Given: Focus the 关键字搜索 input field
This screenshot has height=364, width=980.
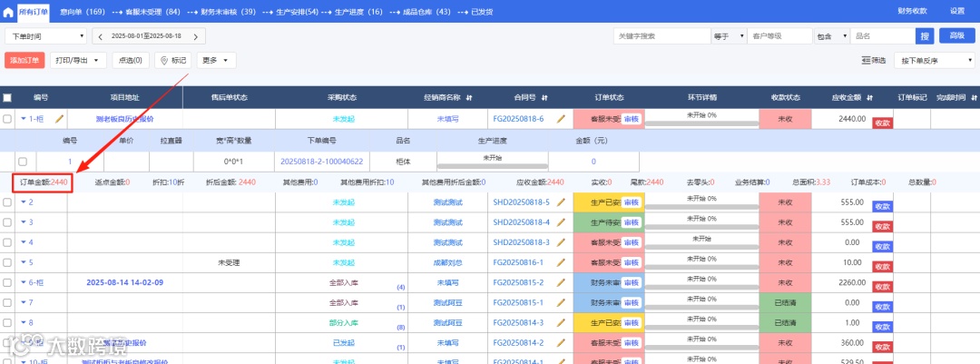Looking at the screenshot, I should [x=661, y=36].
